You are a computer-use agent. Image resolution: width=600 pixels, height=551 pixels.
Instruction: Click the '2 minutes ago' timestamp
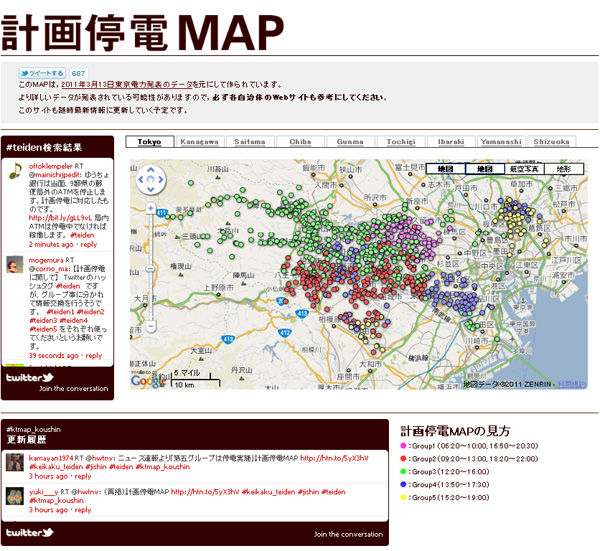click(x=51, y=245)
